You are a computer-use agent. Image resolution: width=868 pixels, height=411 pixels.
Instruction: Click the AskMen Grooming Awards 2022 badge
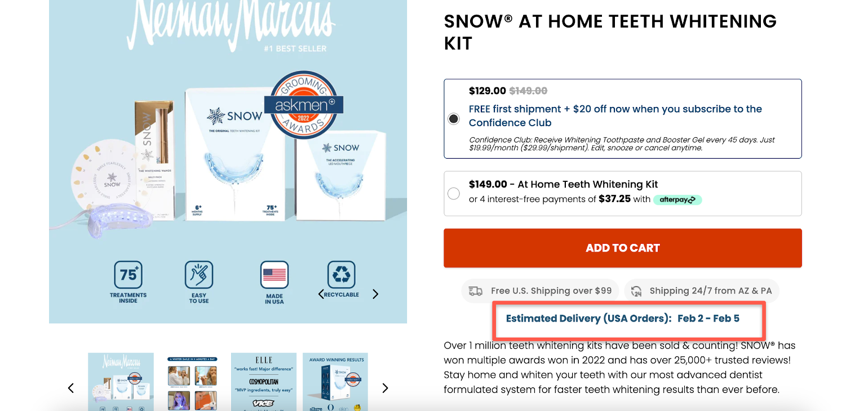click(x=304, y=105)
